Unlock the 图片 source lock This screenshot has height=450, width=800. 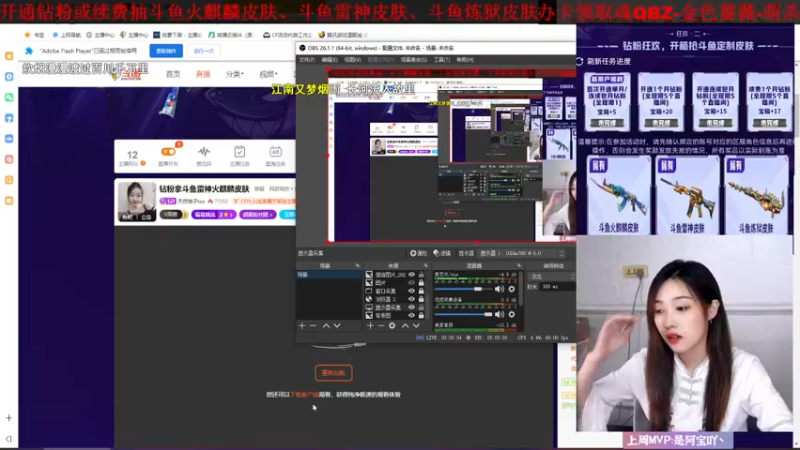tap(421, 283)
